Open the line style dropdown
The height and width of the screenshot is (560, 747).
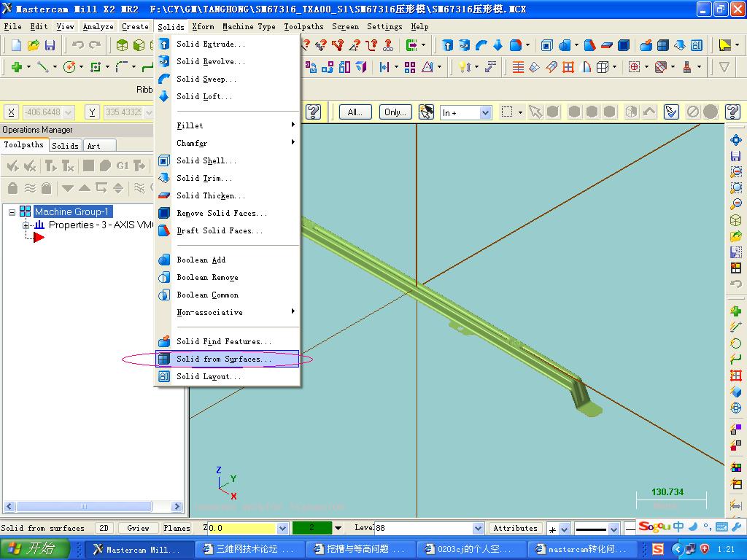click(614, 529)
